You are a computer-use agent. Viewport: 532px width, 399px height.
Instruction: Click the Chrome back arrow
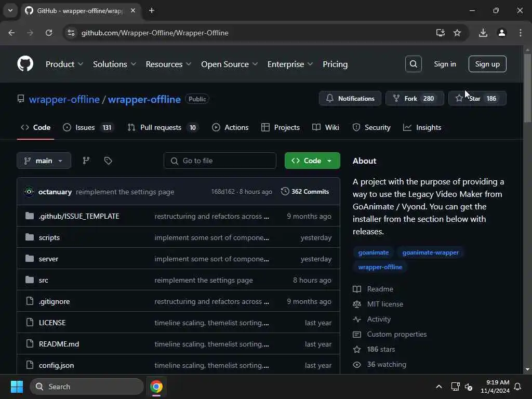(11, 33)
